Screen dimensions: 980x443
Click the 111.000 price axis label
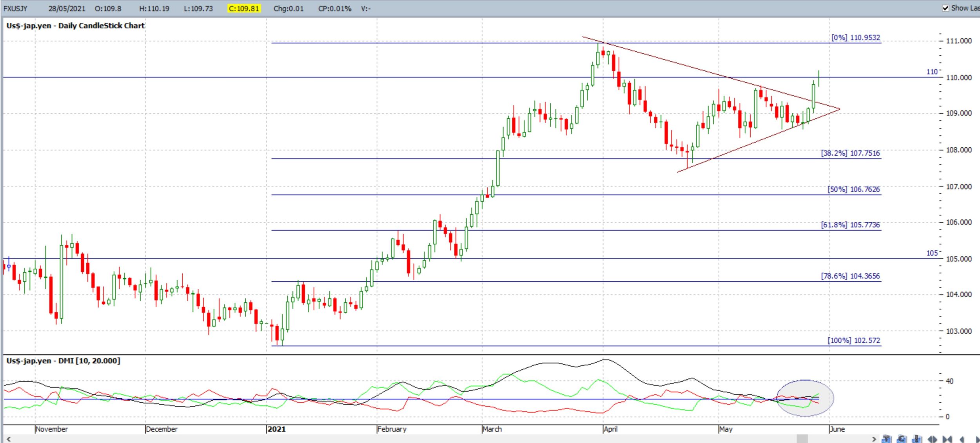point(959,41)
